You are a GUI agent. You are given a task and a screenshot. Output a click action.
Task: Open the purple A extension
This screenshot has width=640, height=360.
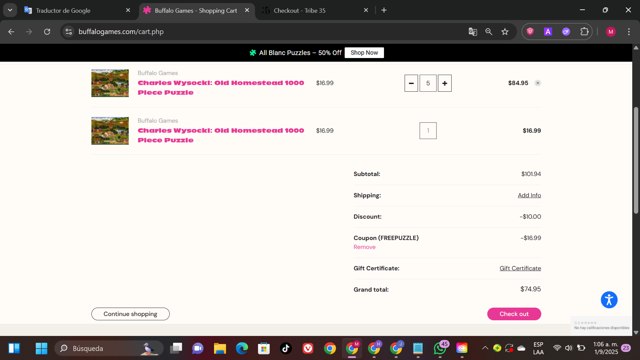(548, 31)
